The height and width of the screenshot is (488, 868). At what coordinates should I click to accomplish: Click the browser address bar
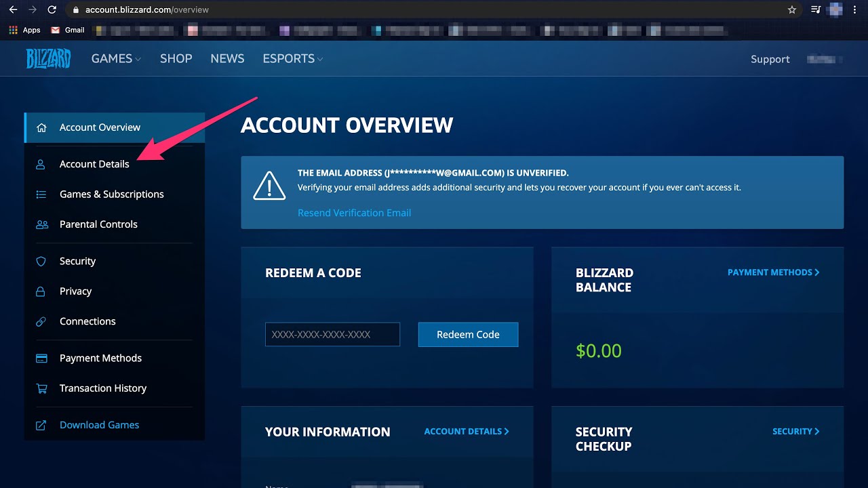point(434,9)
